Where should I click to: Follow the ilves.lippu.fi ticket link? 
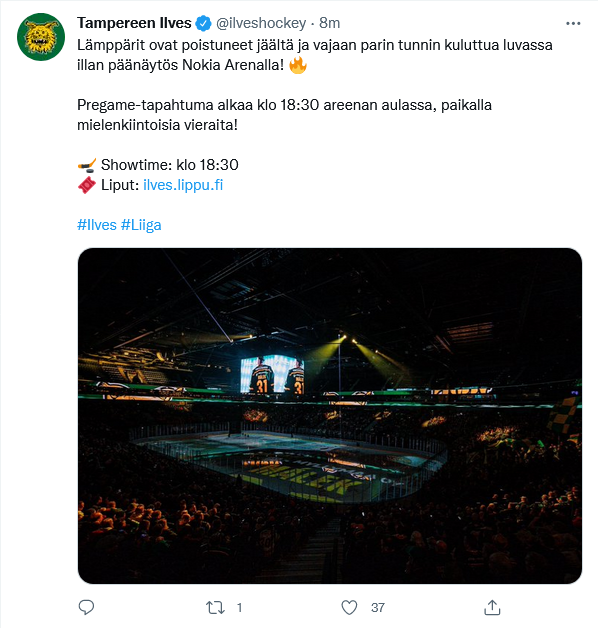[183, 185]
